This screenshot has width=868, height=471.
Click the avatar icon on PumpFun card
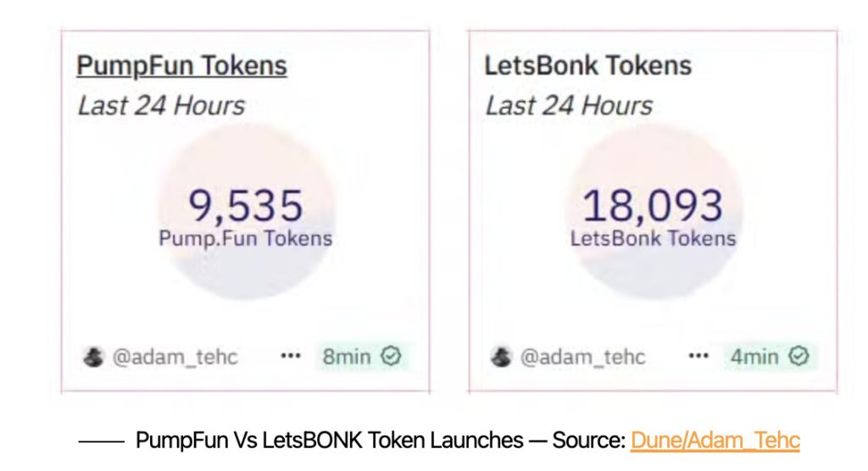(93, 357)
